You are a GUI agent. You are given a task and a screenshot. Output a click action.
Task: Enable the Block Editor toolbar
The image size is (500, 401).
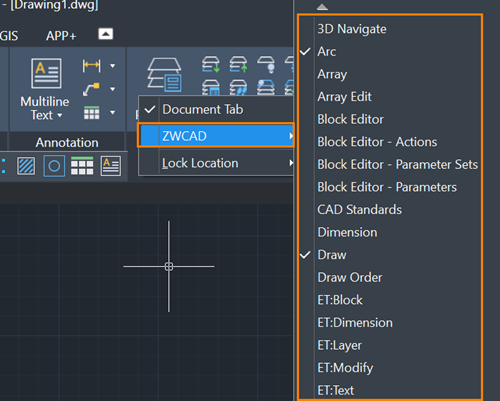(390, 119)
